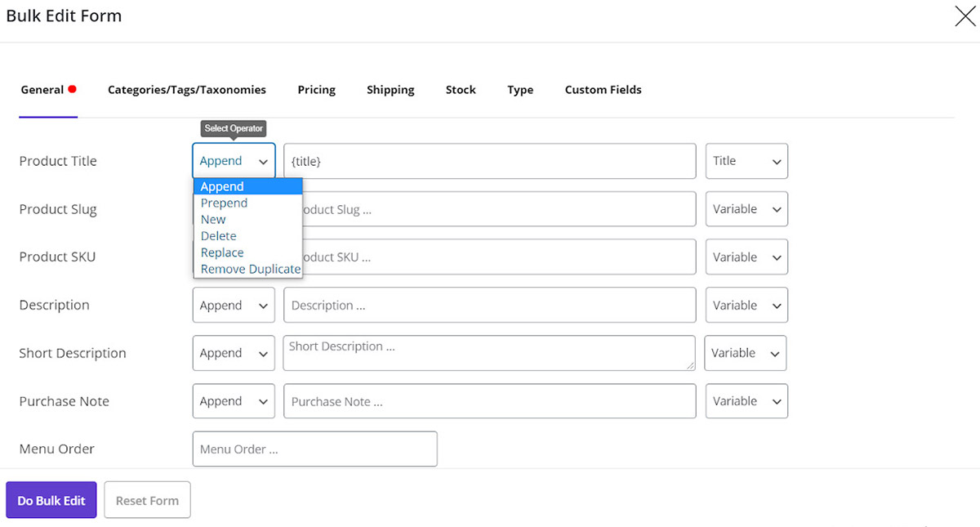Click into the Short Description text area

pyautogui.click(x=488, y=353)
